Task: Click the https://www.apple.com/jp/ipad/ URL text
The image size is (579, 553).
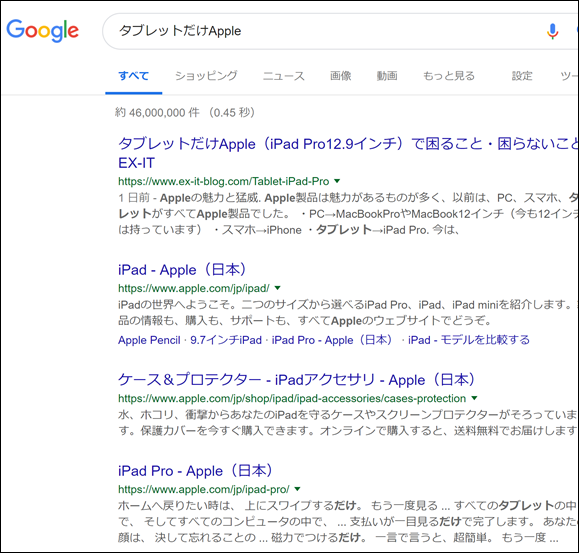Action: (194, 288)
